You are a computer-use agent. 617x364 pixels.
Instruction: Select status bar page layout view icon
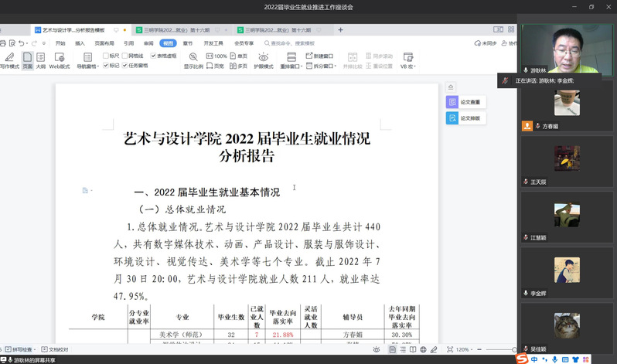click(x=392, y=349)
